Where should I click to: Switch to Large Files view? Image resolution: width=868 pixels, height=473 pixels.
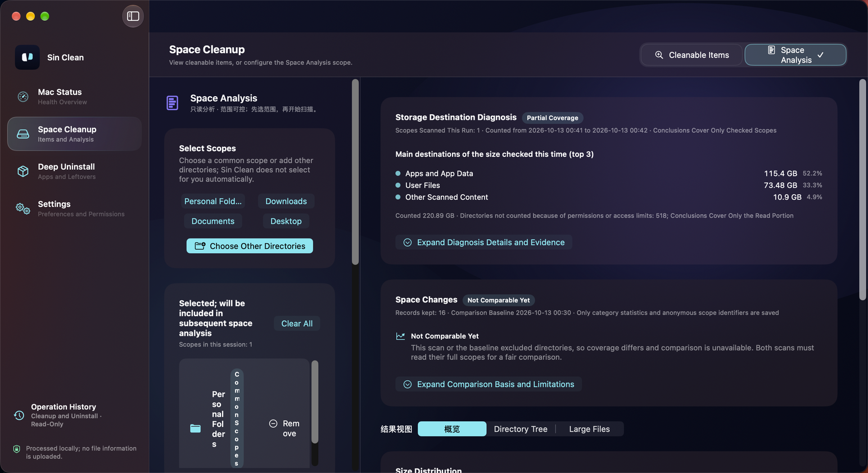[589, 429]
